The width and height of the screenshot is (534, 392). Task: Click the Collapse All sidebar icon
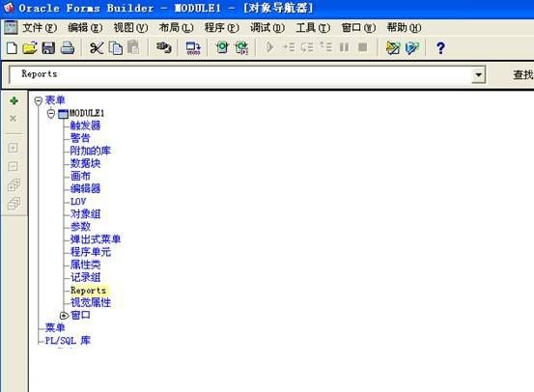[14, 203]
